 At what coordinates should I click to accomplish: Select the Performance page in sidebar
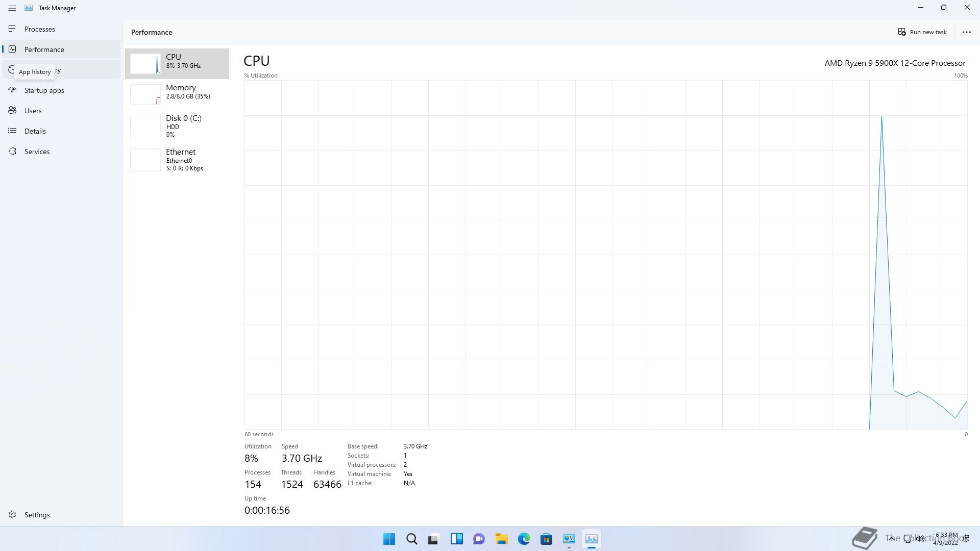61,49
